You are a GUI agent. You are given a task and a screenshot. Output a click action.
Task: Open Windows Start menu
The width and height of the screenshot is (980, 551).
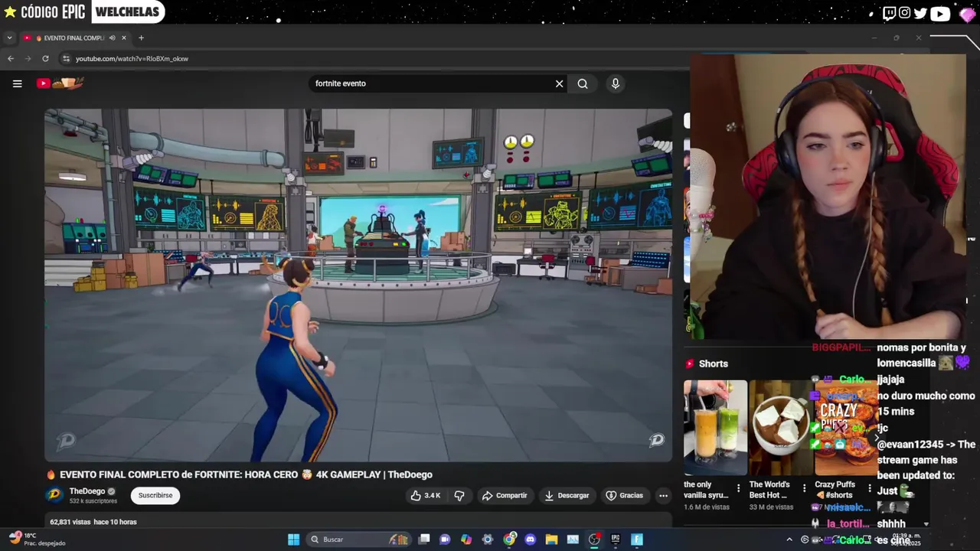point(293,540)
